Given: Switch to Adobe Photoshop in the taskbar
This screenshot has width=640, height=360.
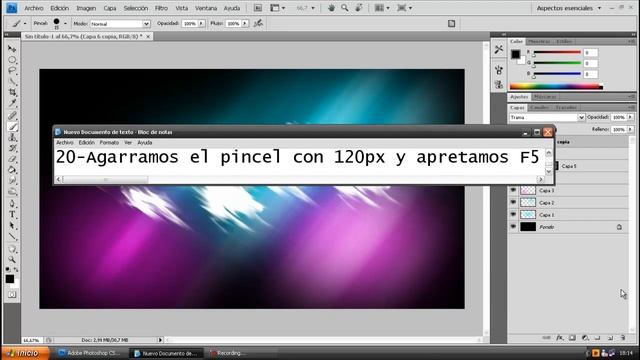Looking at the screenshot, I should click(x=89, y=353).
